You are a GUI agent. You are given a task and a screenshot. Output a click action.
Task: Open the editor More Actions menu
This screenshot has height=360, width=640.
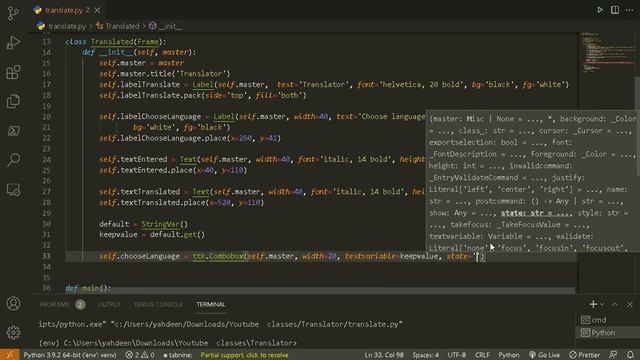(x=629, y=10)
